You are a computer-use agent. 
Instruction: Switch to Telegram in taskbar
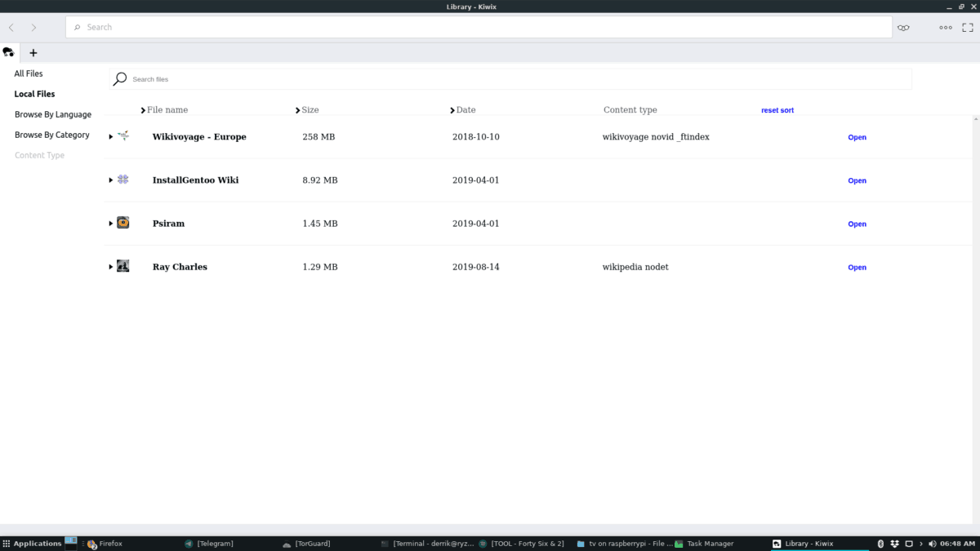210,544
